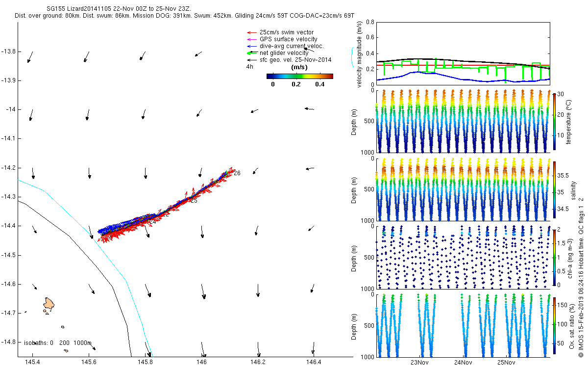Click the velocity magnitude time-series plot
588x368 pixels.
tap(463, 53)
